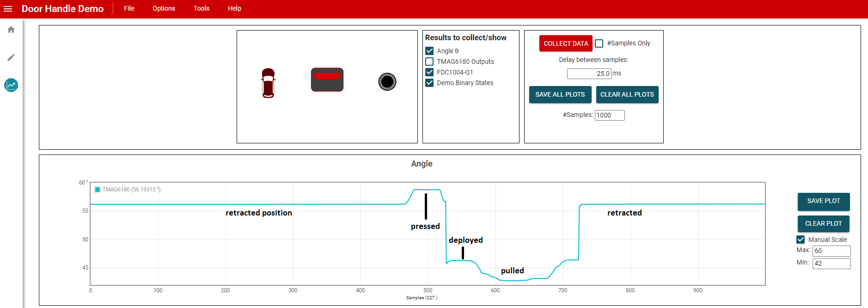Open the File menu

pos(129,8)
